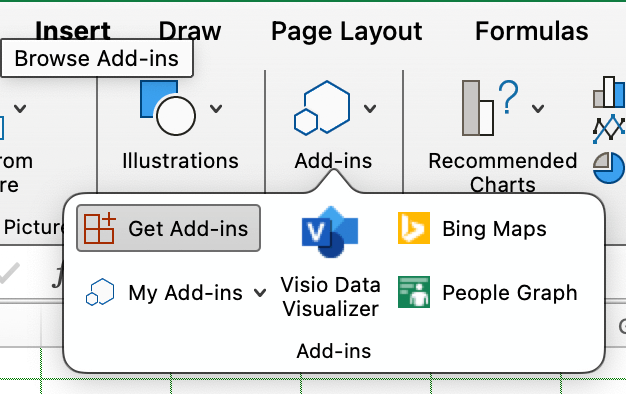Expand the Illustrations dropdown arrow
The height and width of the screenshot is (394, 626).
point(216,108)
